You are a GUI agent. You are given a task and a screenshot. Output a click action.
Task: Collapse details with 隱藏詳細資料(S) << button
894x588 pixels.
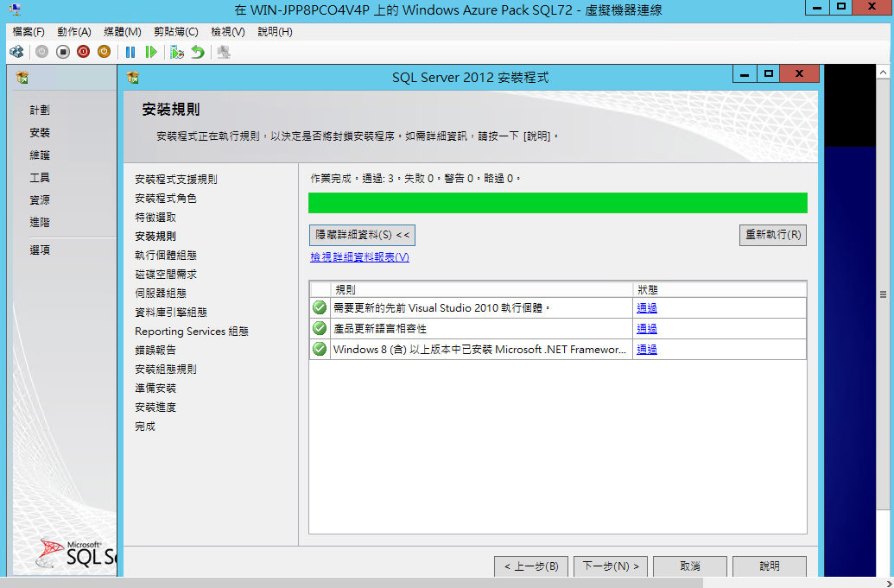[362, 235]
